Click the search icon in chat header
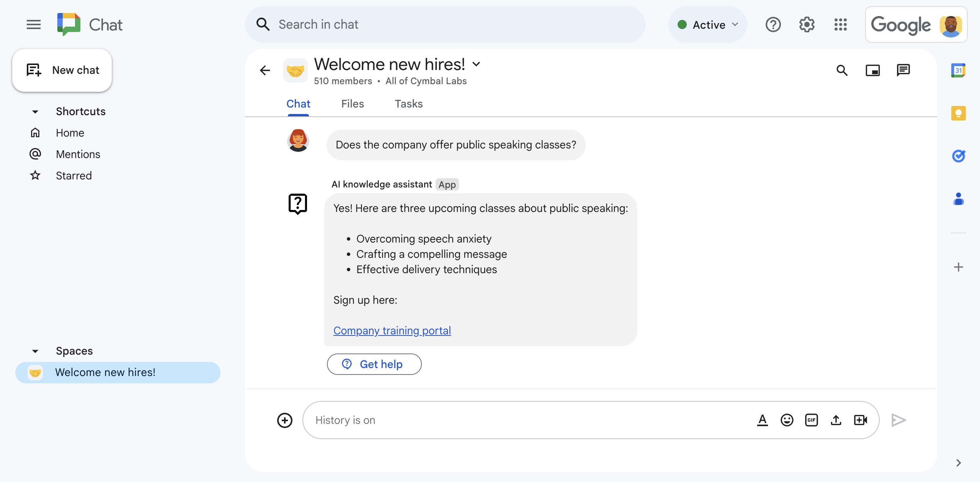980x482 pixels. pos(843,69)
